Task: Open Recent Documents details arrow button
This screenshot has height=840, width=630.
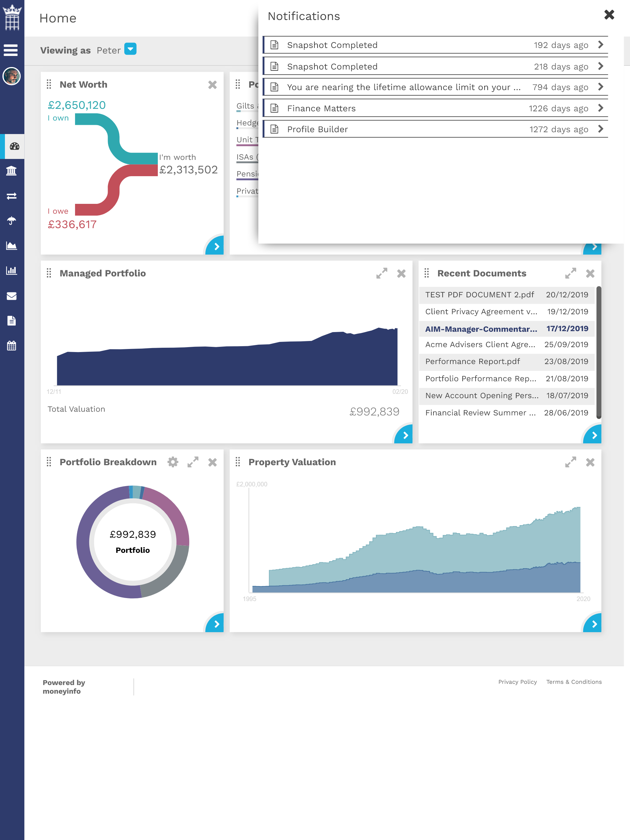Action: point(593,434)
